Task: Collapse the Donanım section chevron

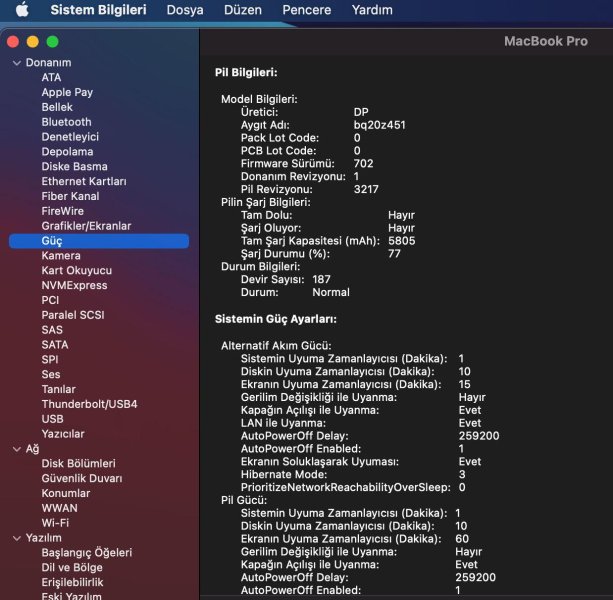Action: pyautogui.click(x=16, y=63)
